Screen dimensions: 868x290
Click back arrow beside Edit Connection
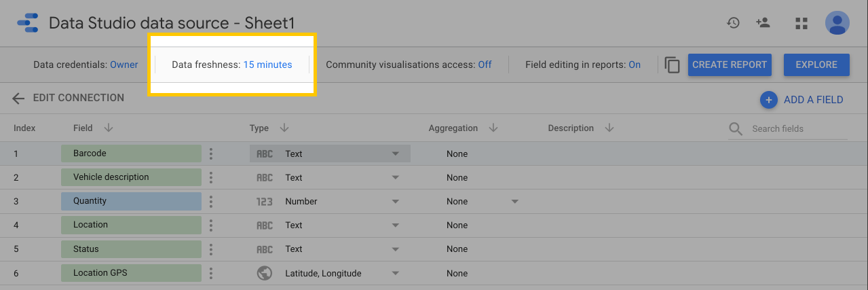(18, 98)
